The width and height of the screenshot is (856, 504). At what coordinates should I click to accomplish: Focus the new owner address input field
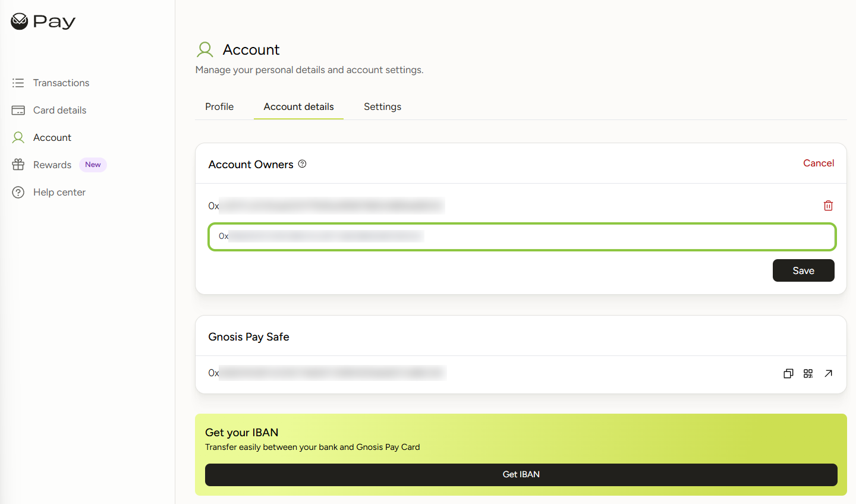pos(522,237)
